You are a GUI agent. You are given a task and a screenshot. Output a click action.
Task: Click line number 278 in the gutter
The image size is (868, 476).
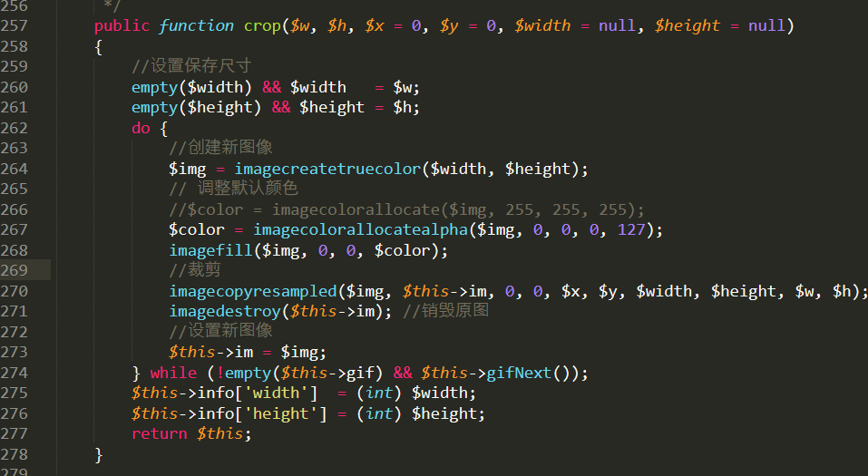pyautogui.click(x=14, y=454)
